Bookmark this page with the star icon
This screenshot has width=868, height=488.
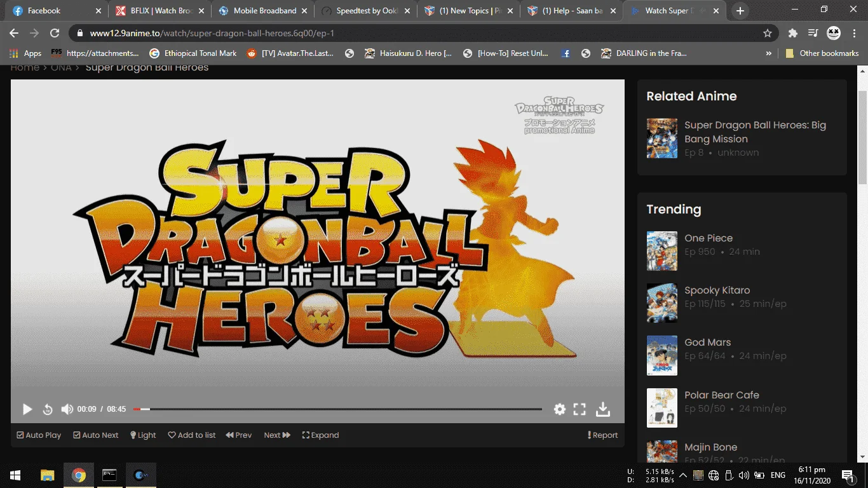768,33
